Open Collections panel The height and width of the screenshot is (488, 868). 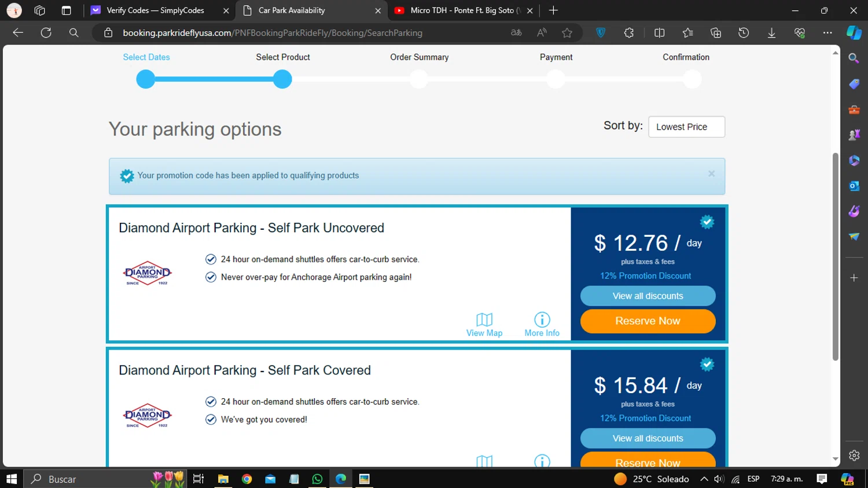pos(716,33)
